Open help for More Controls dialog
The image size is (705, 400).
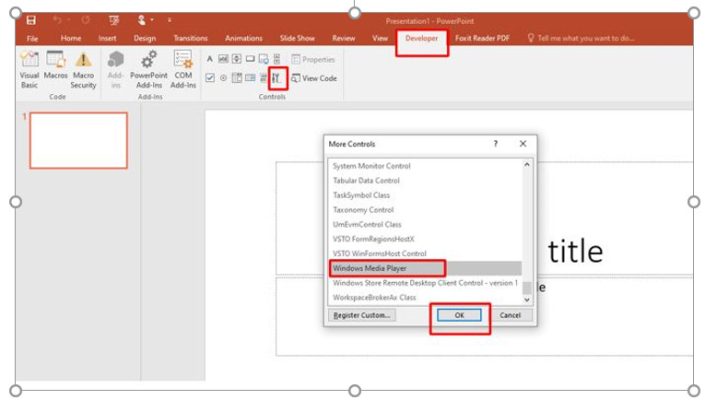pyautogui.click(x=495, y=144)
